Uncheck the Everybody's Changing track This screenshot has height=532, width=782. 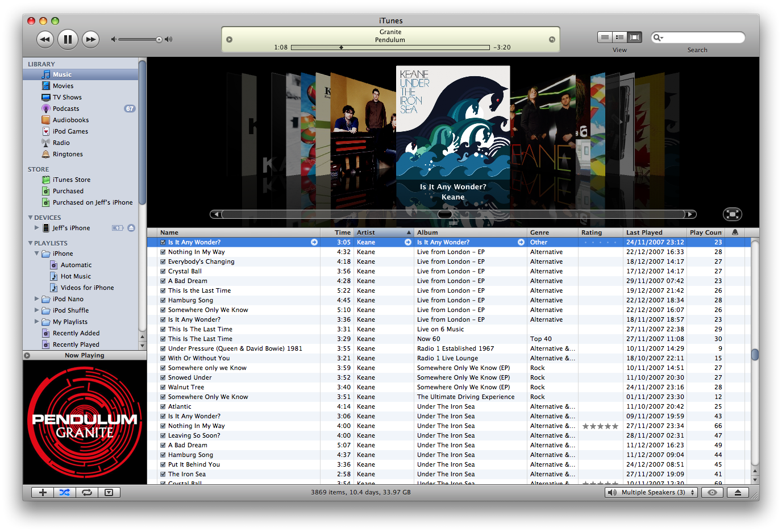163,261
